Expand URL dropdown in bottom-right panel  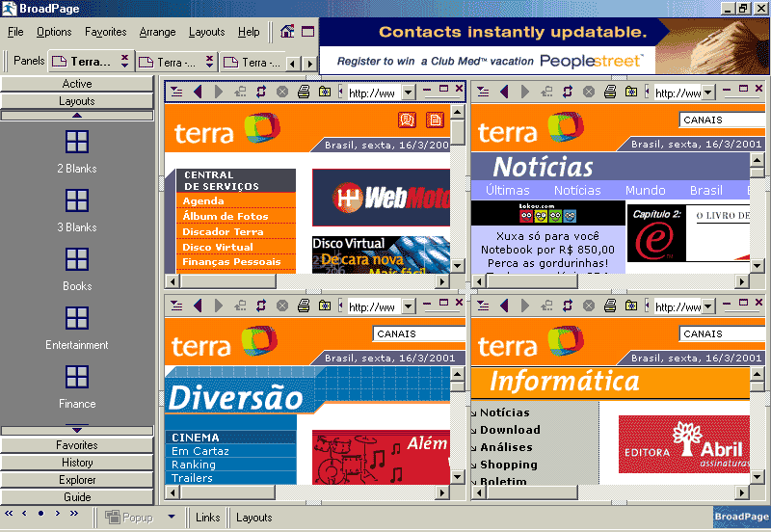(709, 306)
